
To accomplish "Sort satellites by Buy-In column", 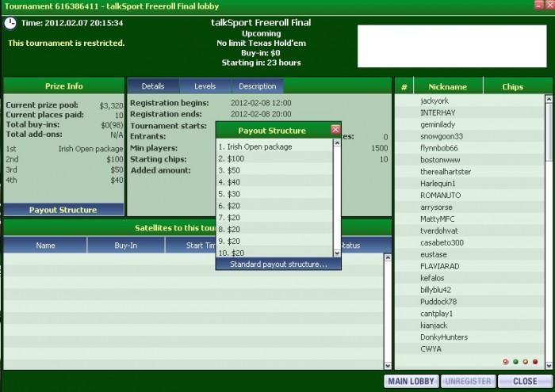I will pos(125,245).
